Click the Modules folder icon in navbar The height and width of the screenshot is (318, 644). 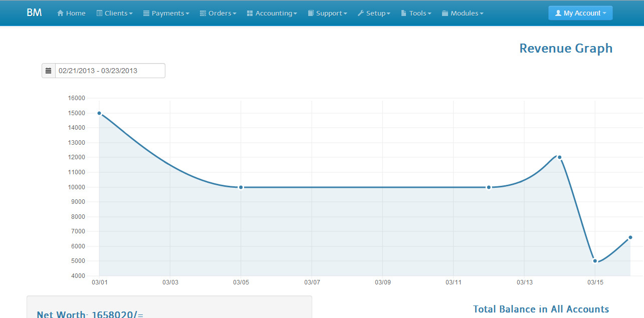445,14
